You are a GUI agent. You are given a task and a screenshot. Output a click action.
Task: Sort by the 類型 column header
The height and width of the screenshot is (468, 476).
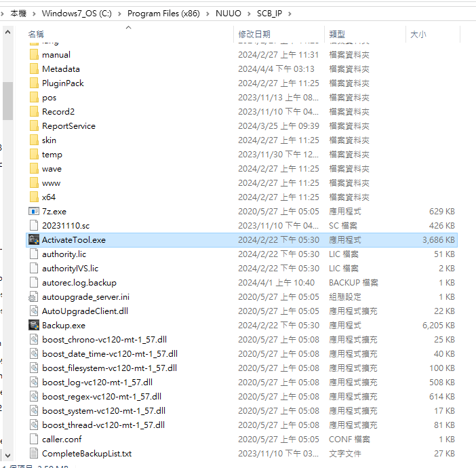pos(337,34)
